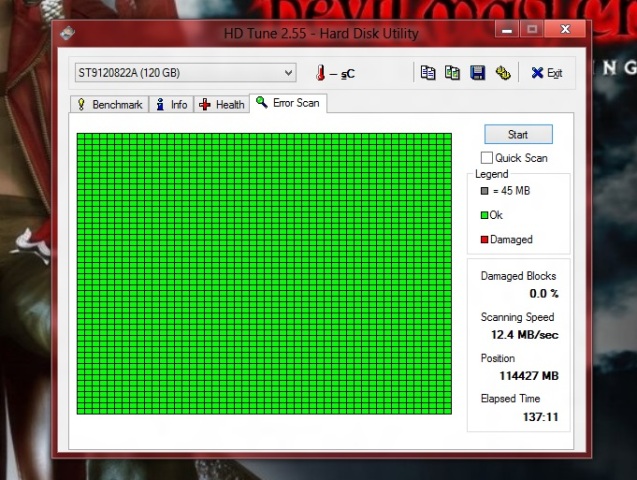The image size is (637, 480).
Task: Click inside the green block scan grid
Action: click(264, 273)
